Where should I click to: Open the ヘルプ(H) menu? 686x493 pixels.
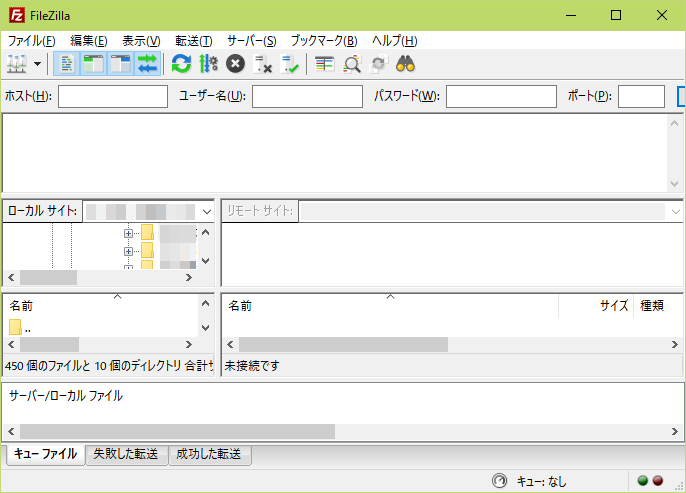[395, 41]
